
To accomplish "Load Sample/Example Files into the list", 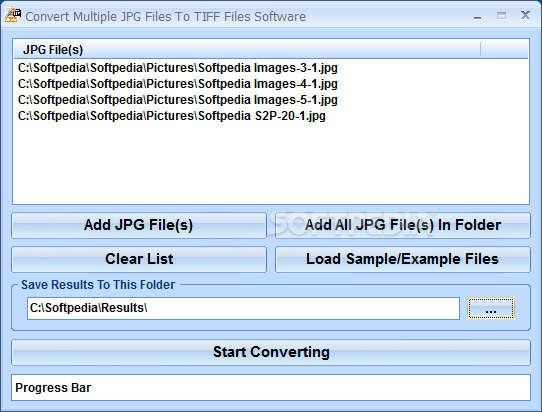I will 403,259.
